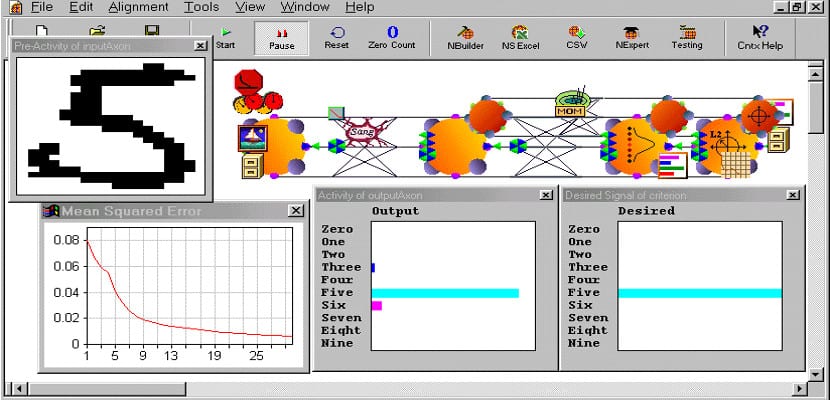
Task: Start the simulation with the Start button
Action: [x=225, y=38]
